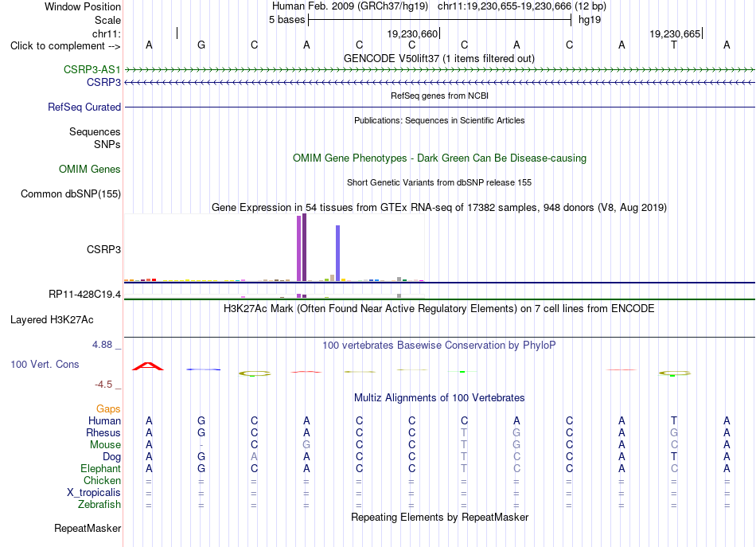This screenshot has height=547, width=756.
Task: Click 'Publications: Sequences in Scientific Articles' title
Action: tap(439, 120)
